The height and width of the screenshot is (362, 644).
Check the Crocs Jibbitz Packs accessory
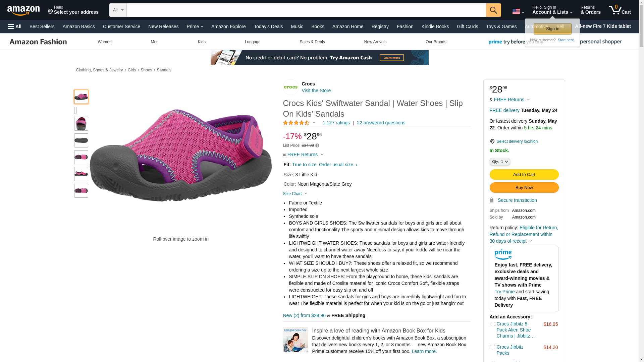tap(493, 347)
